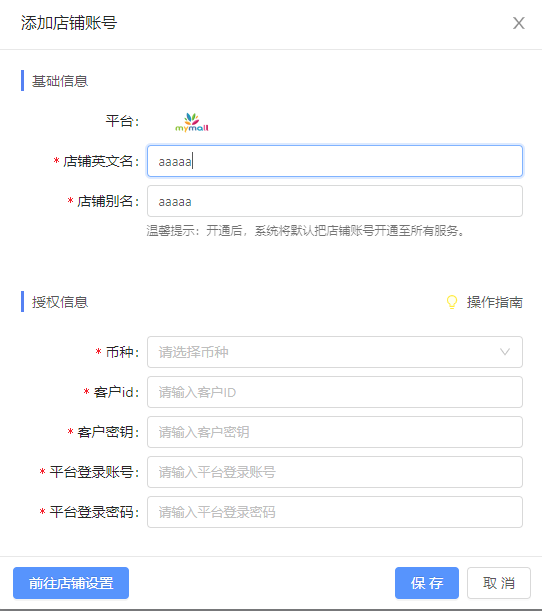Image resolution: width=542 pixels, height=611 pixels.
Task: Click the 温馨提示 hint text
Action: [306, 231]
